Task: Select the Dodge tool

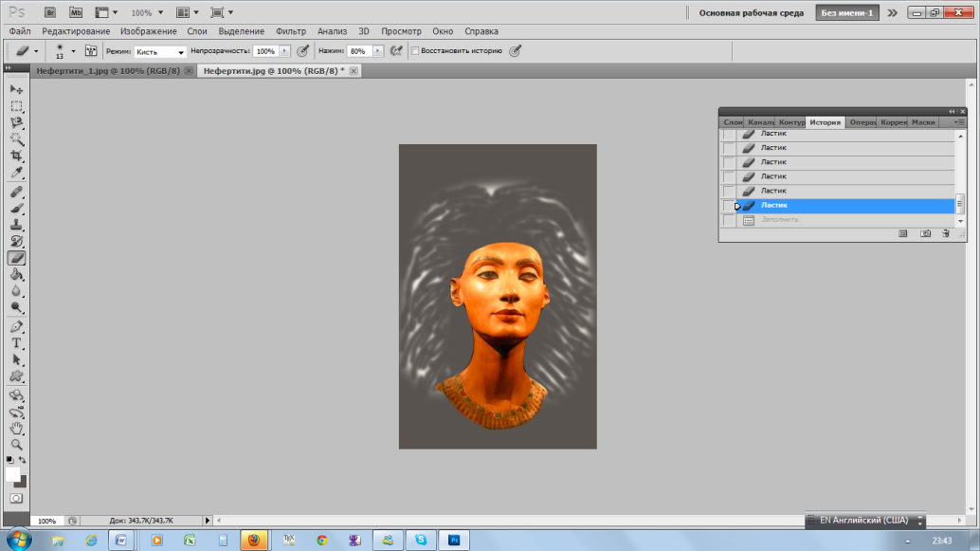Action: 16,307
